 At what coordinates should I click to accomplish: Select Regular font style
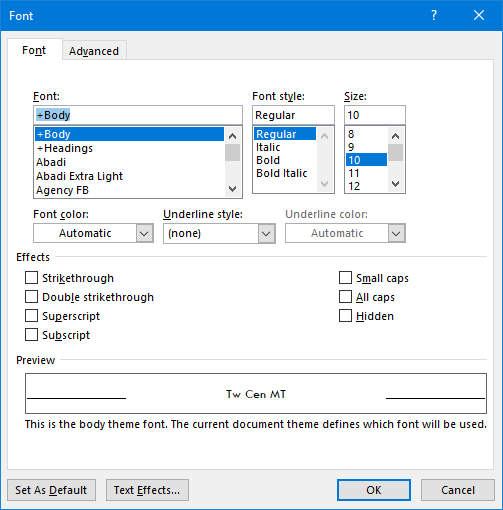[x=285, y=134]
